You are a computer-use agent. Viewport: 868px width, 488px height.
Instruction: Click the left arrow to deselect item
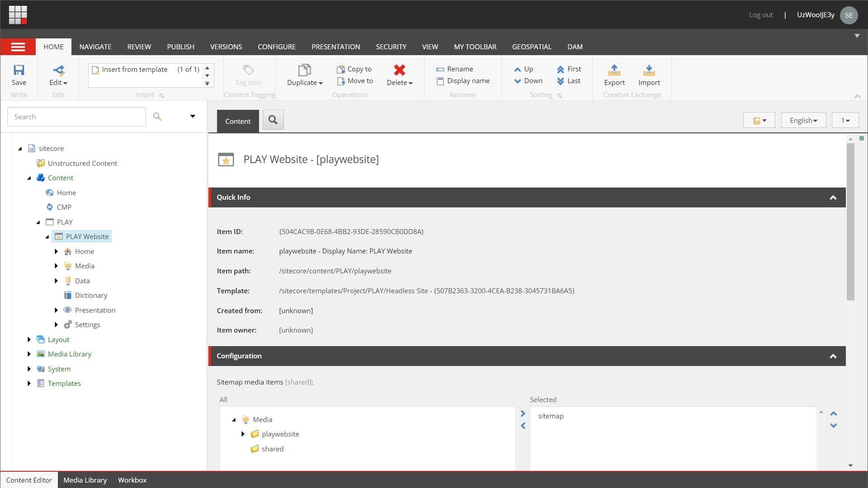[523, 426]
